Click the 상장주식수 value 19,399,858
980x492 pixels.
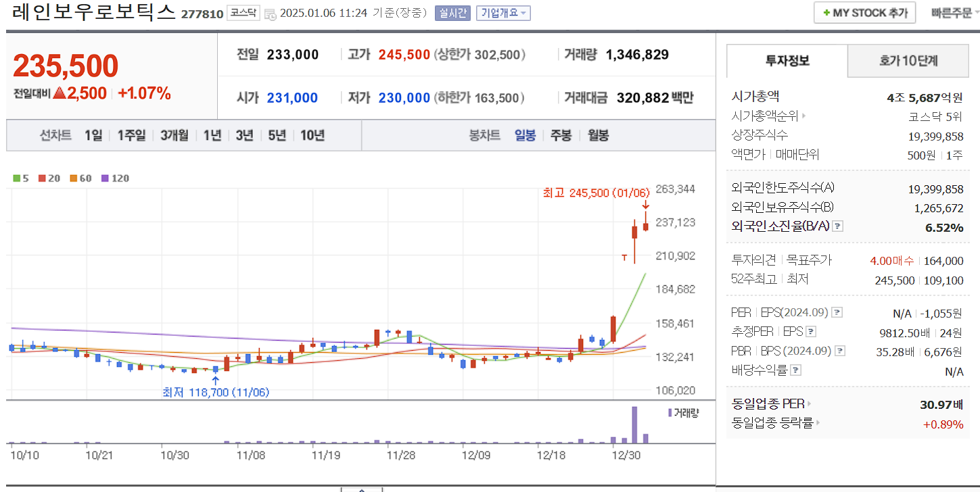[x=935, y=136]
